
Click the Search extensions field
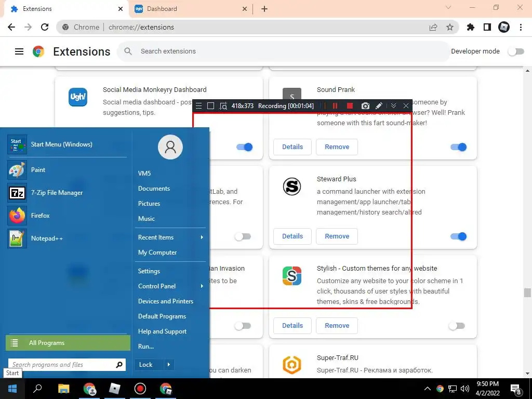[x=283, y=51]
